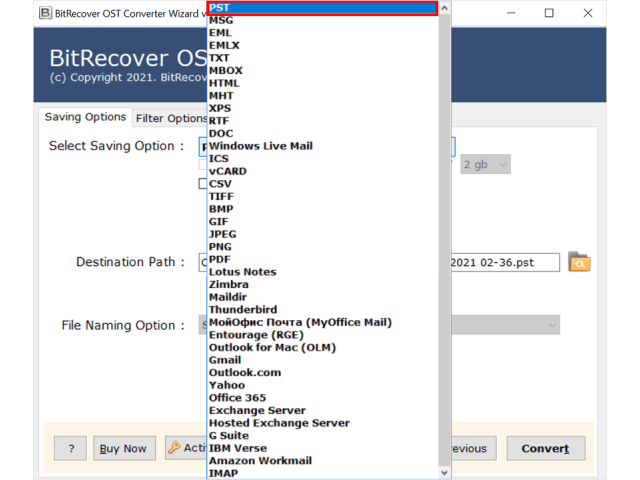Viewport: 640px width, 480px height.
Task: Select Hosted Exchange Server option
Action: click(x=322, y=423)
